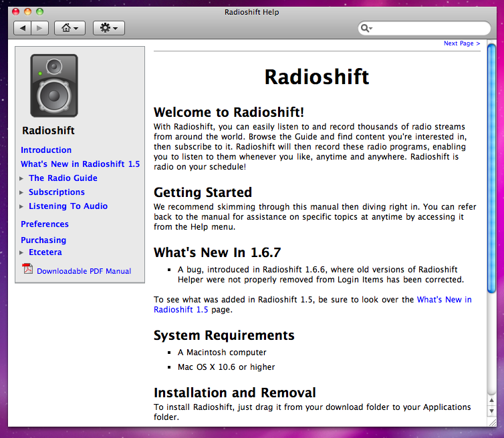Click the Radioshift Help window title
Screen dimensions: 504x438
(x=252, y=12)
